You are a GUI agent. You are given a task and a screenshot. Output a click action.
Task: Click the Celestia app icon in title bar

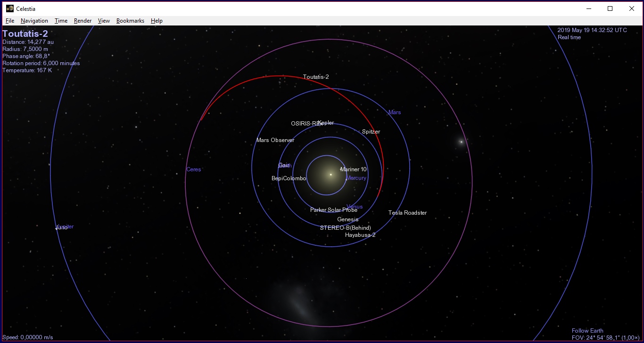(10, 8)
